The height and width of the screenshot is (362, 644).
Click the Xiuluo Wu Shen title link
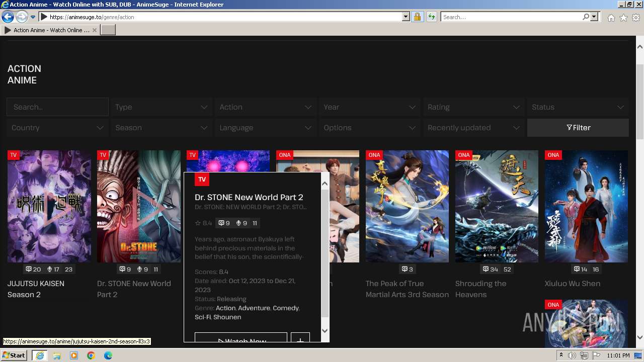click(x=573, y=284)
